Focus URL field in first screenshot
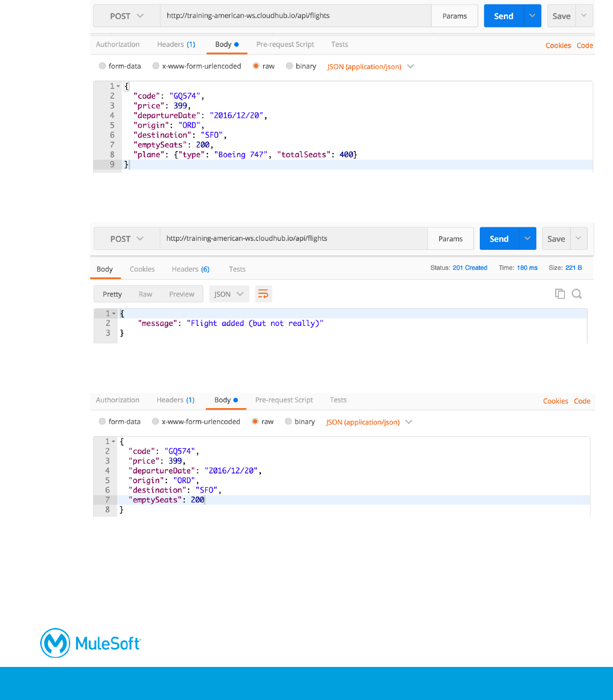 (x=295, y=16)
